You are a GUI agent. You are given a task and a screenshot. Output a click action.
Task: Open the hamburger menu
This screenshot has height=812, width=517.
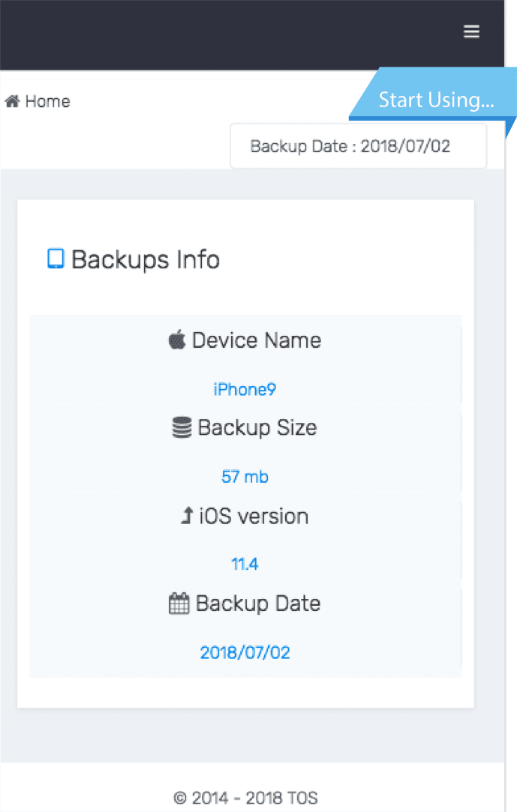click(x=471, y=31)
